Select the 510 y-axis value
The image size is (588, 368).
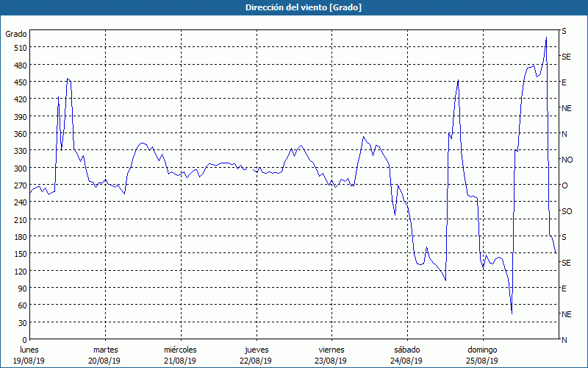click(x=21, y=48)
